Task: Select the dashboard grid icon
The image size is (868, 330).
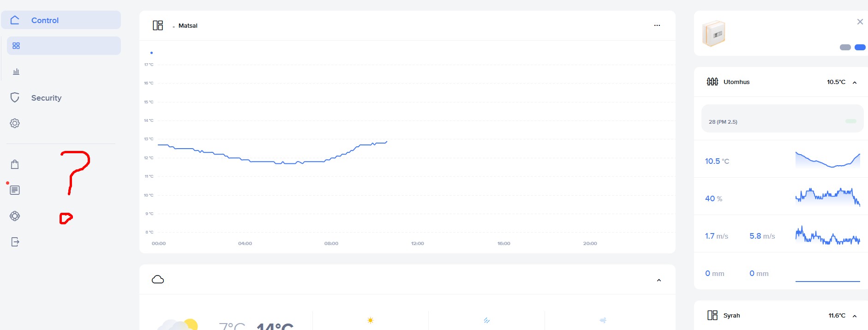Action: tap(16, 46)
